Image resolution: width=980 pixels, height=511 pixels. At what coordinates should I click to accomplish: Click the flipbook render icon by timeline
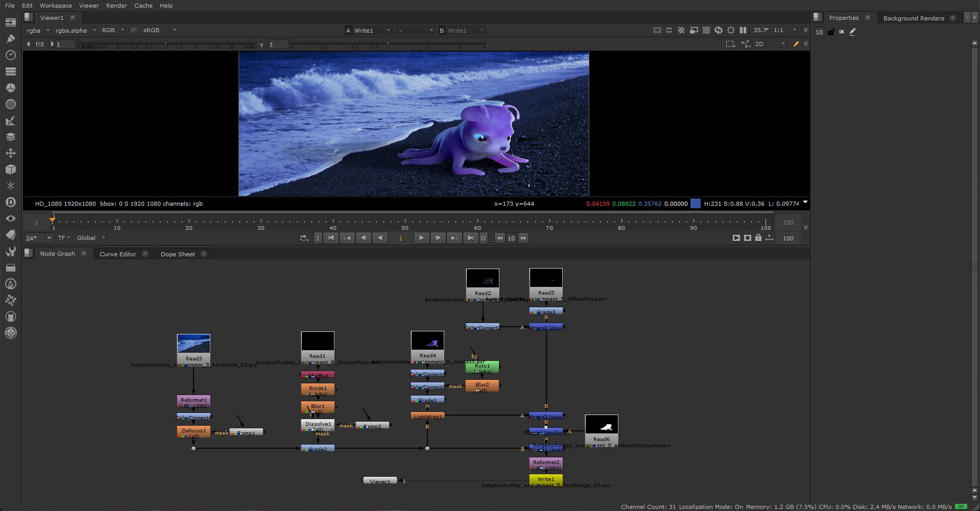point(736,238)
